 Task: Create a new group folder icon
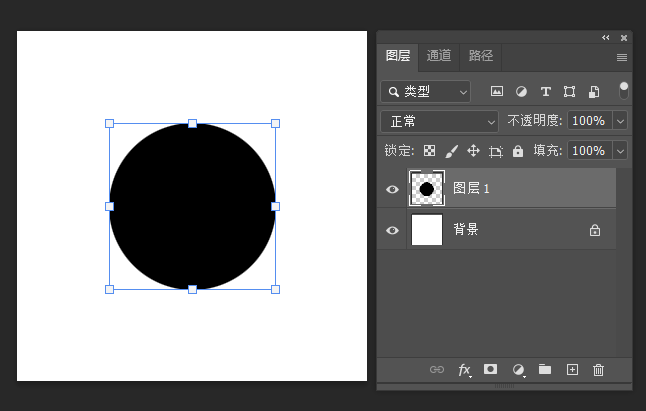tap(545, 369)
